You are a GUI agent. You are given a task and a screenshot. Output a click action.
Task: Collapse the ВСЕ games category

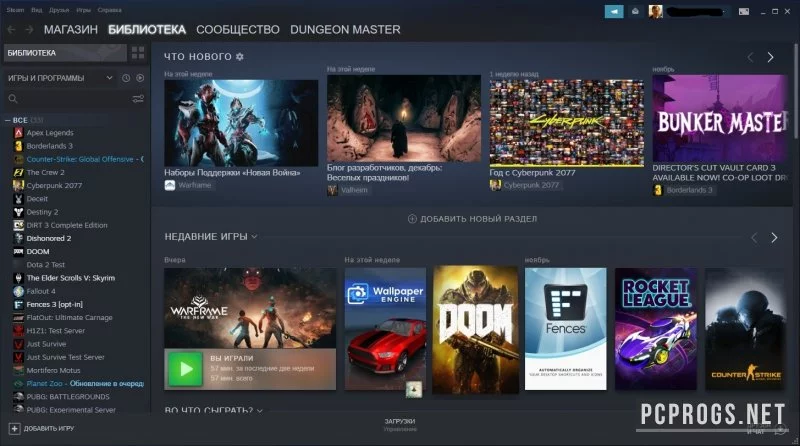click(x=8, y=120)
